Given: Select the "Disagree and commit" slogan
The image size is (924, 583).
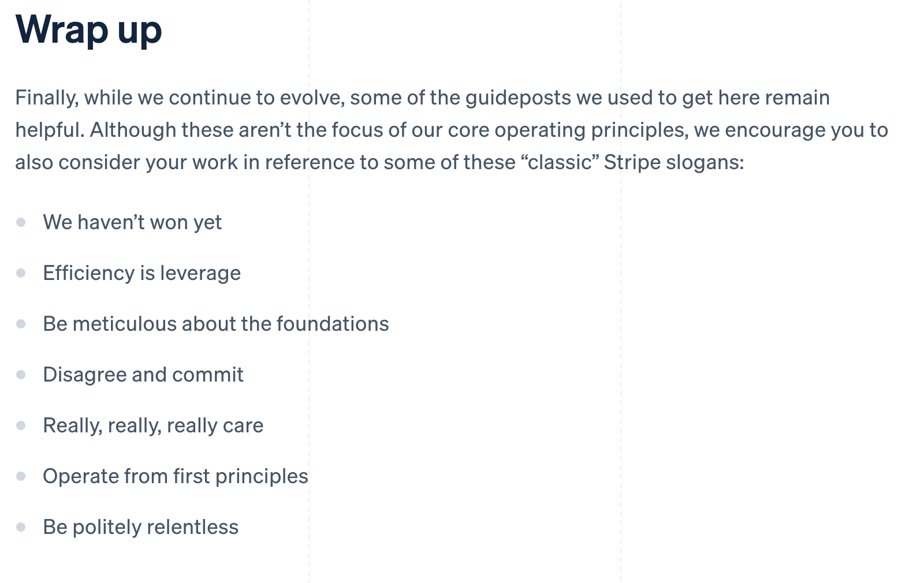Looking at the screenshot, I should [x=143, y=375].
